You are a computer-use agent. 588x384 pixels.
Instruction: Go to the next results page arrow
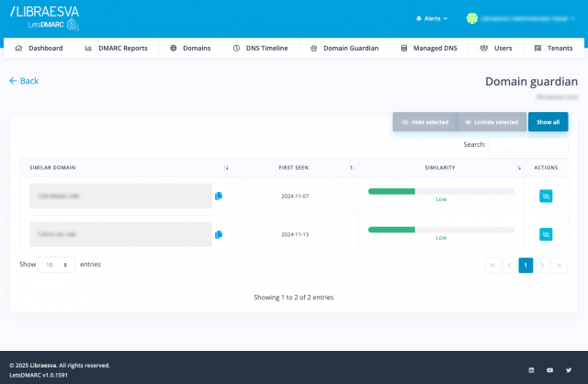pyautogui.click(x=542, y=265)
